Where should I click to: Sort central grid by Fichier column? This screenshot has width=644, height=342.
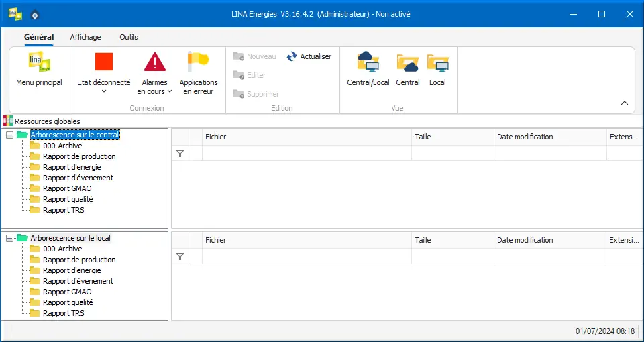307,137
